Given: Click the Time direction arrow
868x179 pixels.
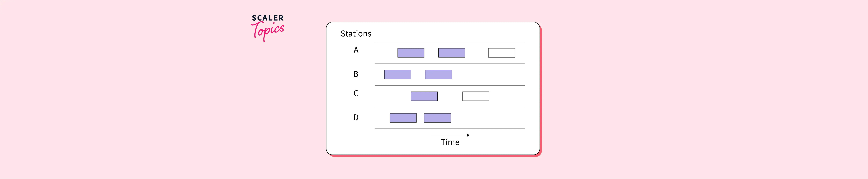Looking at the screenshot, I should [450, 135].
